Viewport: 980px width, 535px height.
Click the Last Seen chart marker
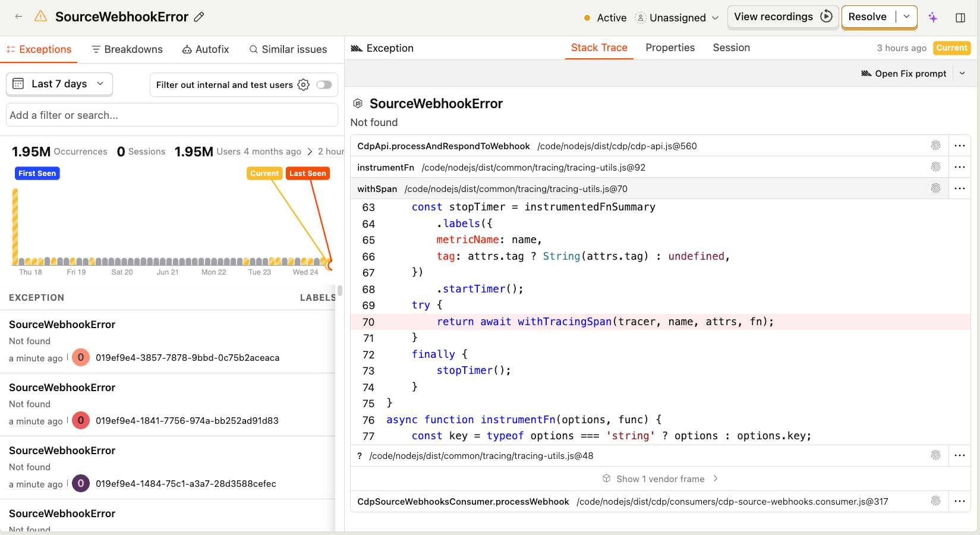[308, 173]
